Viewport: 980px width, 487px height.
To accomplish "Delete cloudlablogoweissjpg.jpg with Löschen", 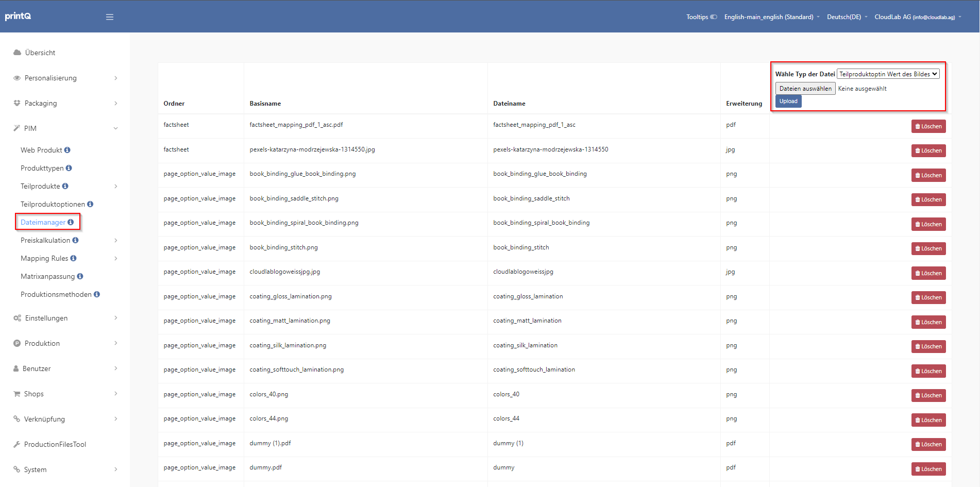I will click(x=928, y=273).
